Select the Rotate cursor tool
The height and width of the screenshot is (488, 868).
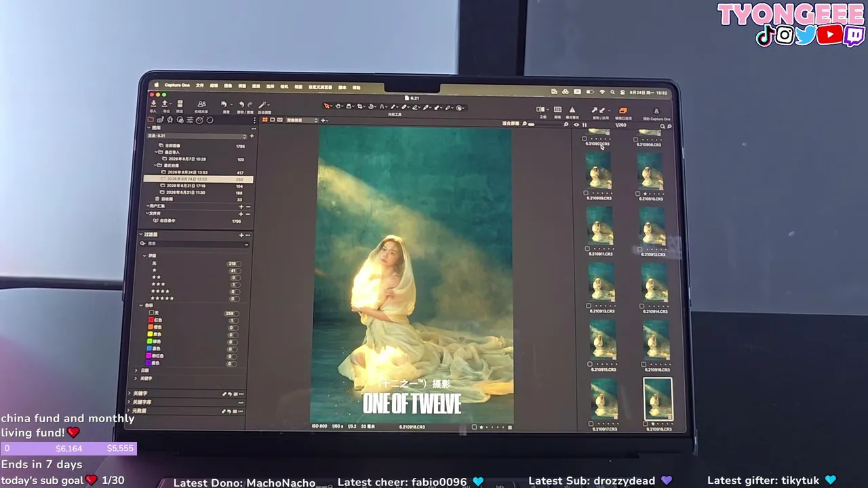371,106
